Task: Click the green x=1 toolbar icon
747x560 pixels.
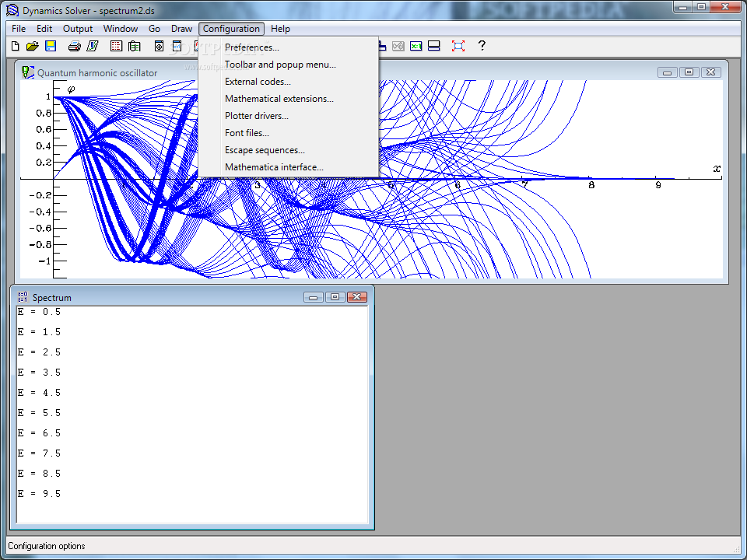Action: click(416, 46)
